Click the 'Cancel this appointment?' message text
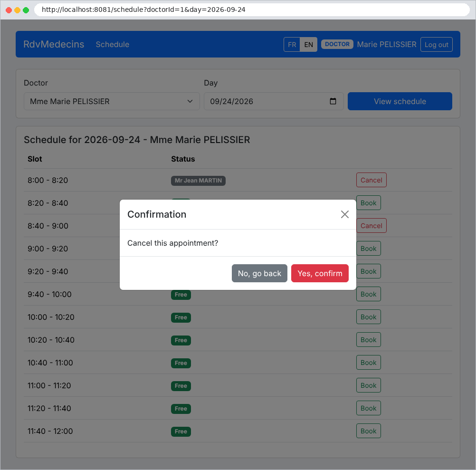This screenshot has height=470, width=476. (x=172, y=243)
